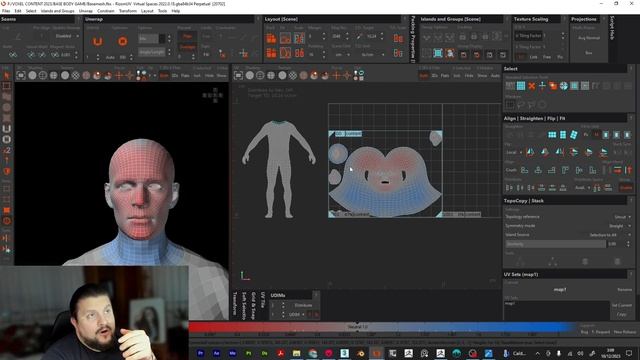Open the Mix dropdown in Unwrap options
The width and height of the screenshot is (640, 360).
coord(152,39)
